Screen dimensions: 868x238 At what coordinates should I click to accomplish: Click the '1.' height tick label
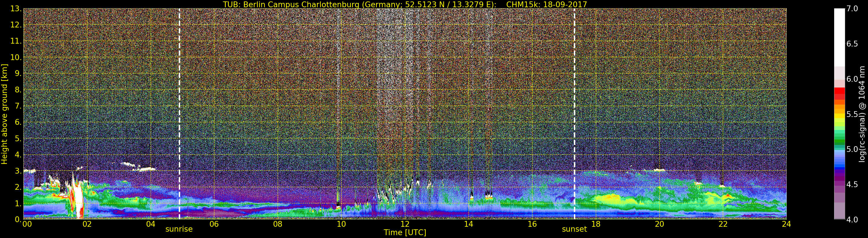pos(18,203)
